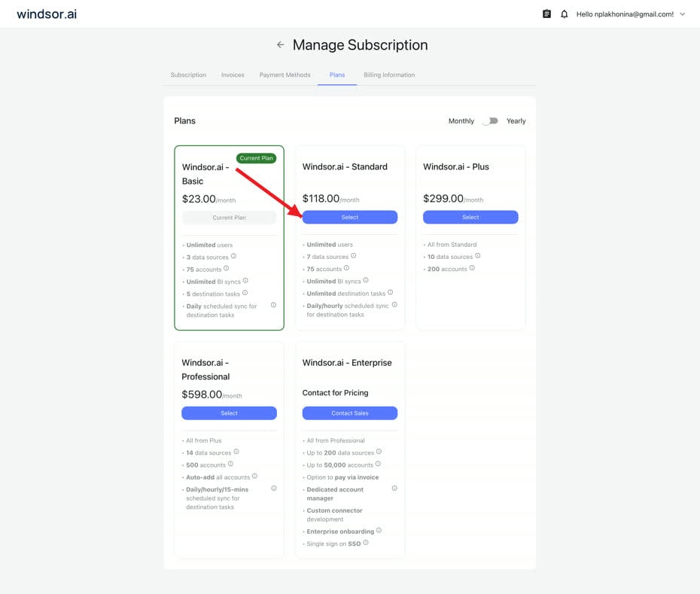This screenshot has width=700, height=594.
Task: Switch to the Invoices tab
Action: pos(233,75)
